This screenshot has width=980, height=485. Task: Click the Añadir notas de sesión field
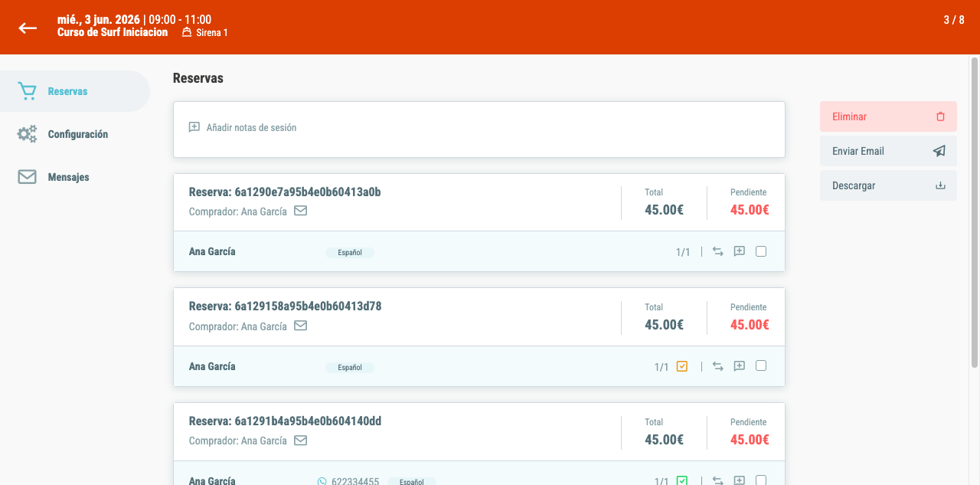pyautogui.click(x=479, y=129)
